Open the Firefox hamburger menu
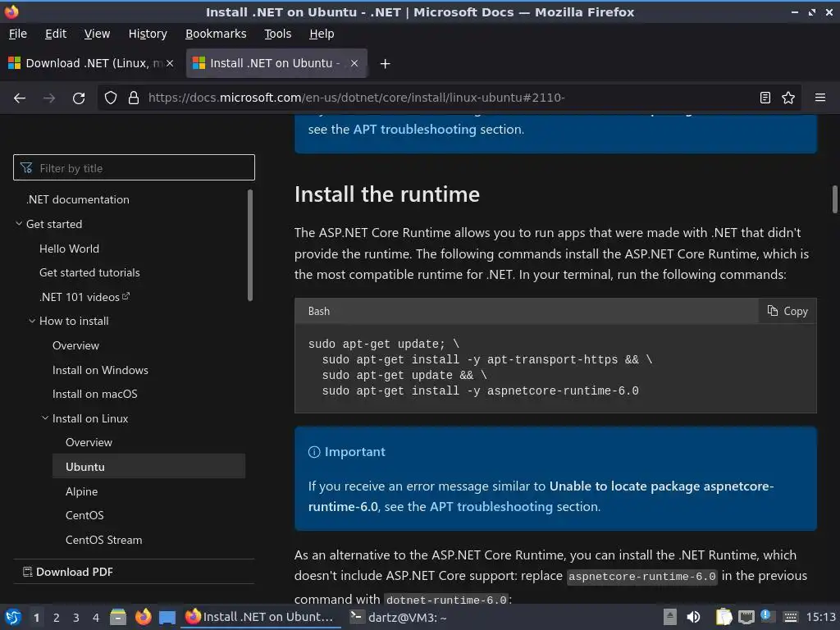 820,98
